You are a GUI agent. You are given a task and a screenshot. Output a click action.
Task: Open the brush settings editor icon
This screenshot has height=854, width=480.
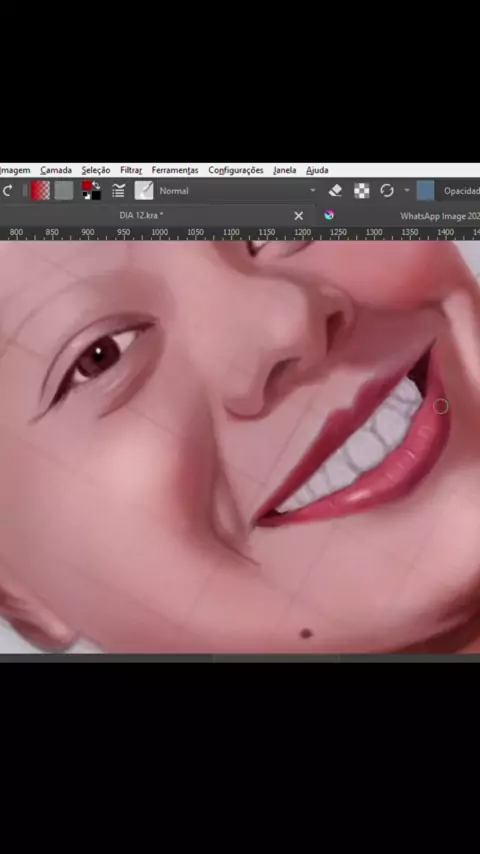coord(118,191)
